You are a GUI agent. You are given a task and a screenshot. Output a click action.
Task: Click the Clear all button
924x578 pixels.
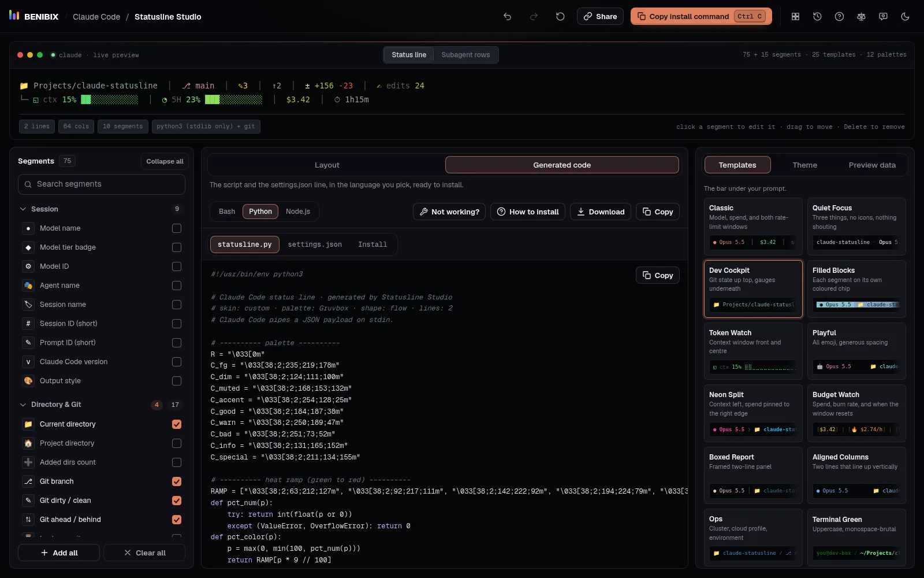(144, 553)
